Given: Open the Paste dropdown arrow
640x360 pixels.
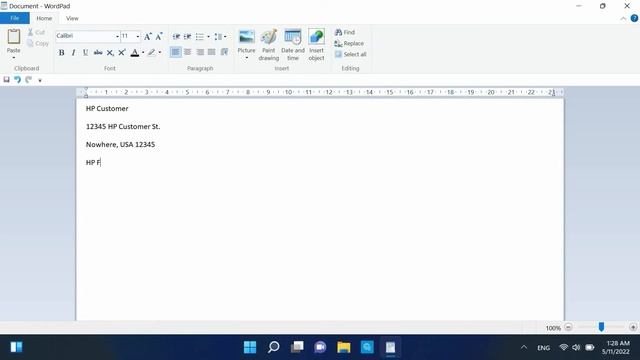Looking at the screenshot, I should pyautogui.click(x=13, y=58).
